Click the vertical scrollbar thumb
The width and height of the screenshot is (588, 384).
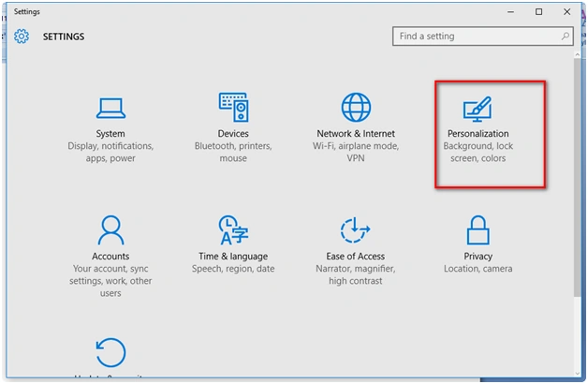point(577,178)
